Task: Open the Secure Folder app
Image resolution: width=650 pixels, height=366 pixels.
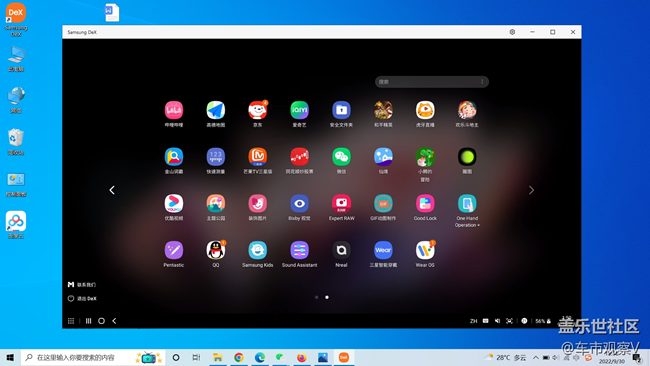Action: tap(341, 110)
